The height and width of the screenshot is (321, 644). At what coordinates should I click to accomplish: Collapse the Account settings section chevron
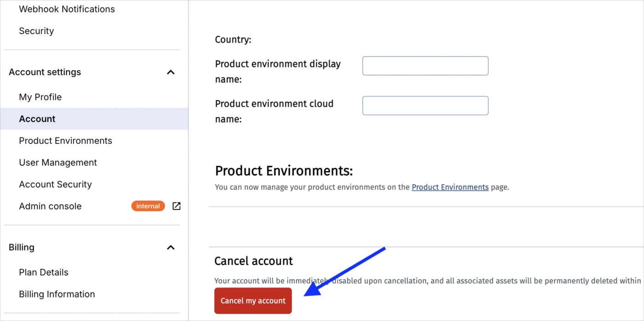tap(171, 72)
